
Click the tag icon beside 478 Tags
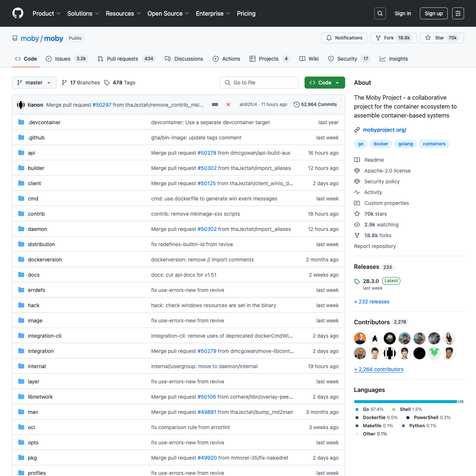[107, 83]
